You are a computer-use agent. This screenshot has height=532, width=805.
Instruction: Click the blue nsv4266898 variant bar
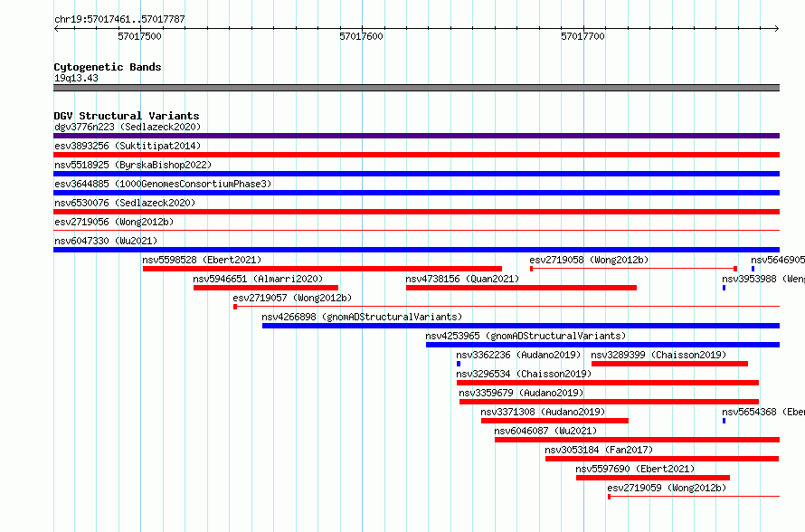[x=521, y=326]
